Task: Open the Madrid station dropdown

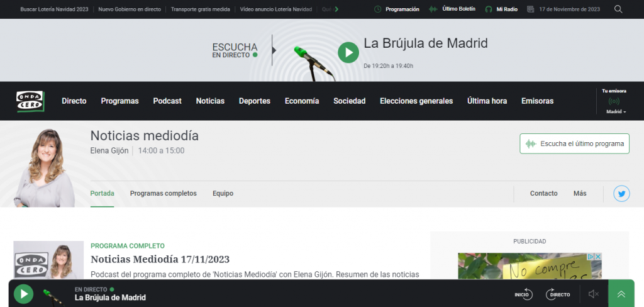Action: 616,111
